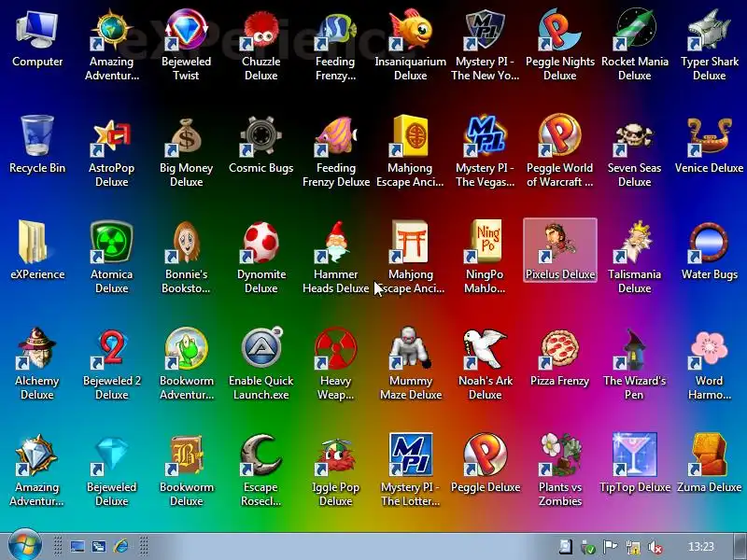Open the Water Bugs porthole icon
Screen dimensions: 747x560
tap(710, 251)
